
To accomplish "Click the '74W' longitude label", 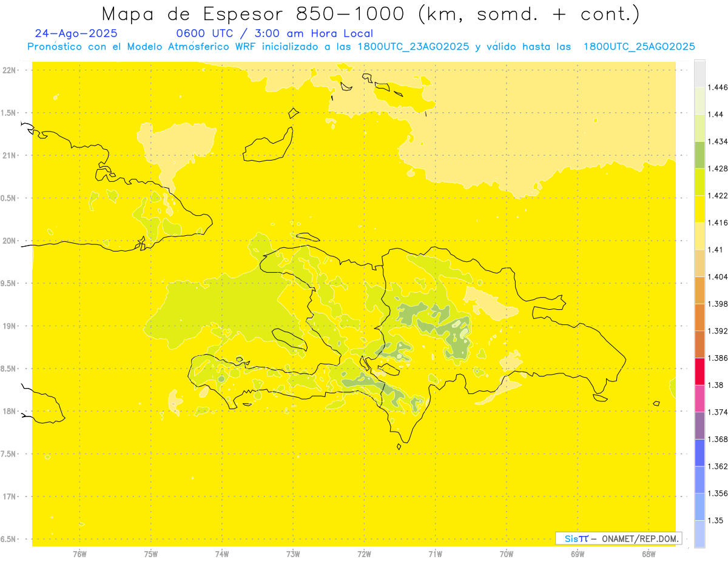I will tap(222, 554).
